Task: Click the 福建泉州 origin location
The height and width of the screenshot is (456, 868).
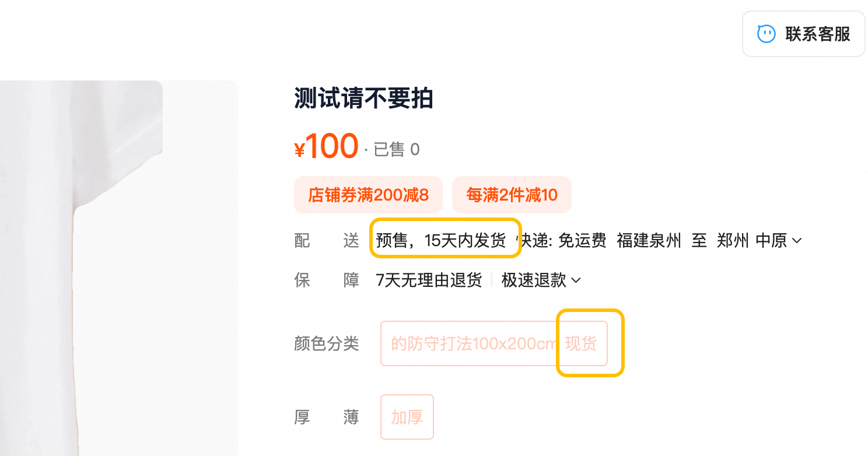Action: tap(649, 240)
